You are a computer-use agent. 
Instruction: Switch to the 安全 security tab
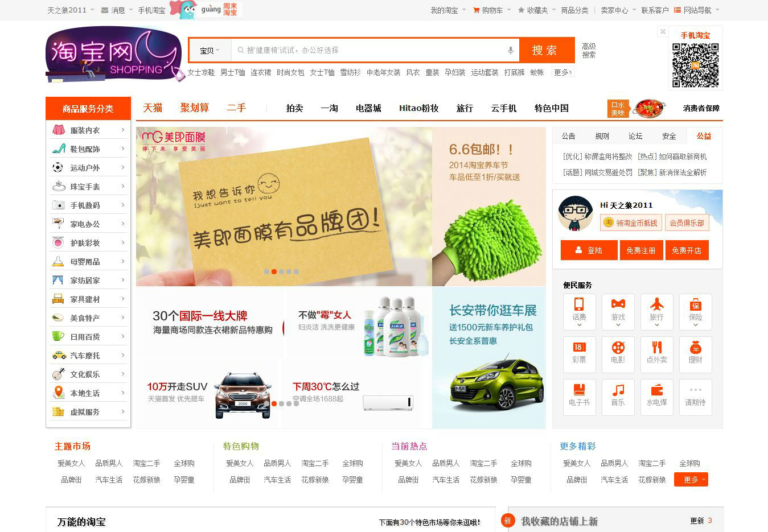click(670, 136)
